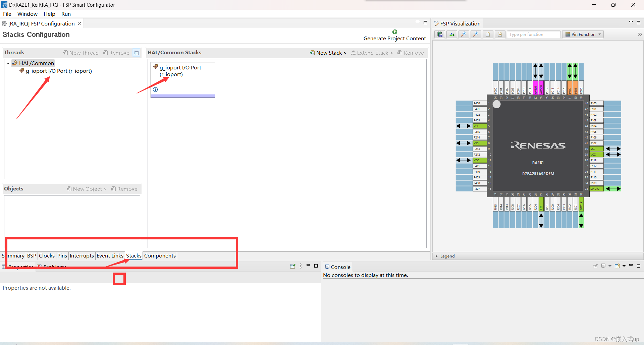
Task: Click the SWDIO pin label
Action: click(x=596, y=189)
